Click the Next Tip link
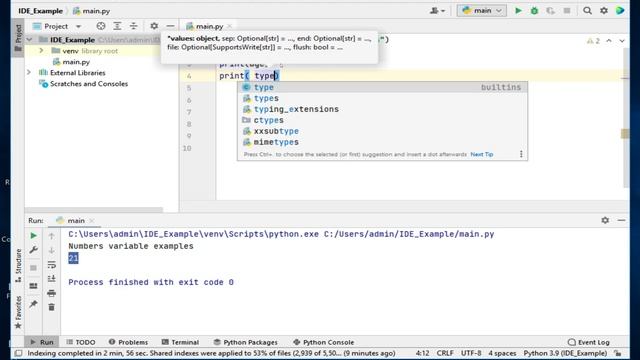 (x=482, y=154)
